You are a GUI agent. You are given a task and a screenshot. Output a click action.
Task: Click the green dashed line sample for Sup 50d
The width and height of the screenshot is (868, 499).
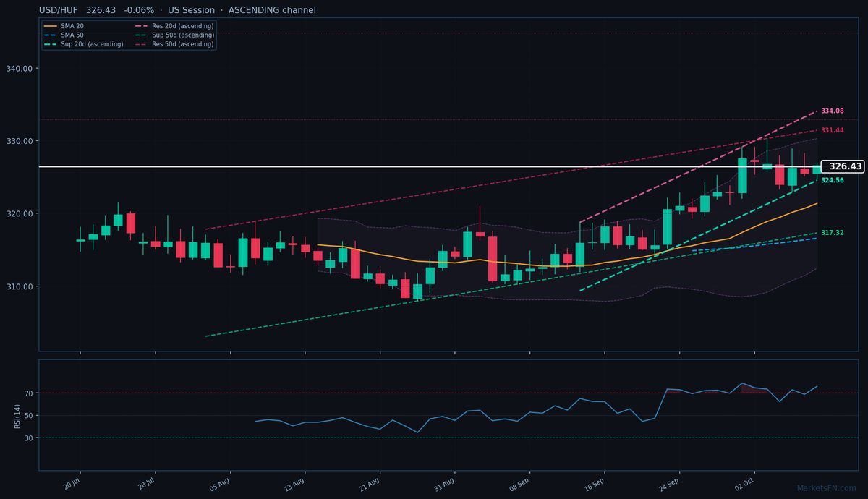click(x=140, y=35)
